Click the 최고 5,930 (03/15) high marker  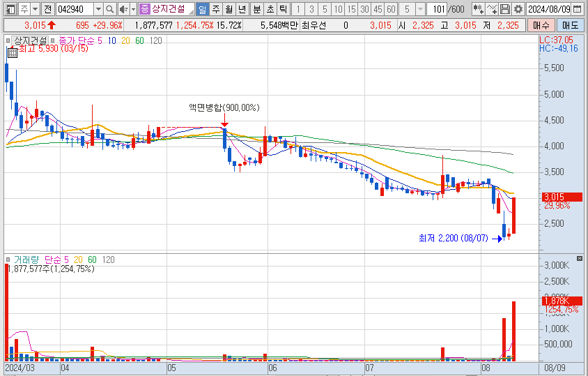[x=53, y=48]
